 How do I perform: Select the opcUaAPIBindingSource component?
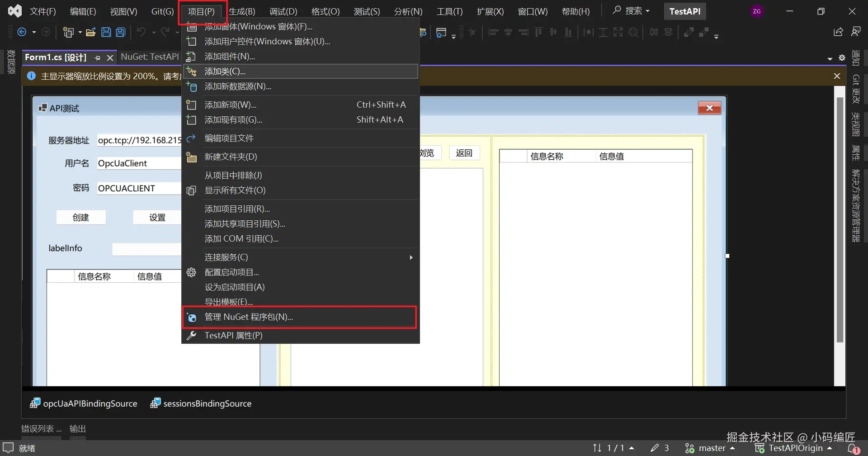pos(84,404)
